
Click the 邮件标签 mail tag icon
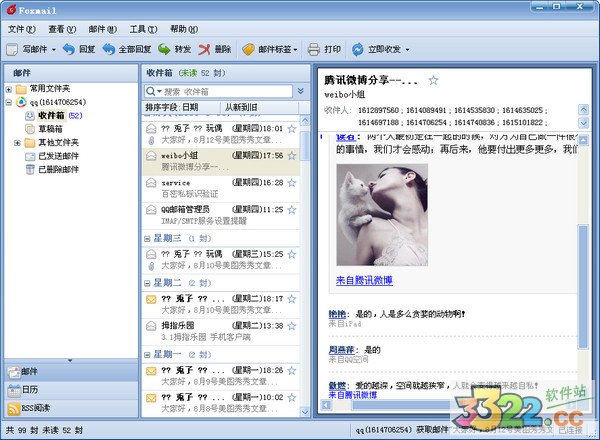click(248, 49)
